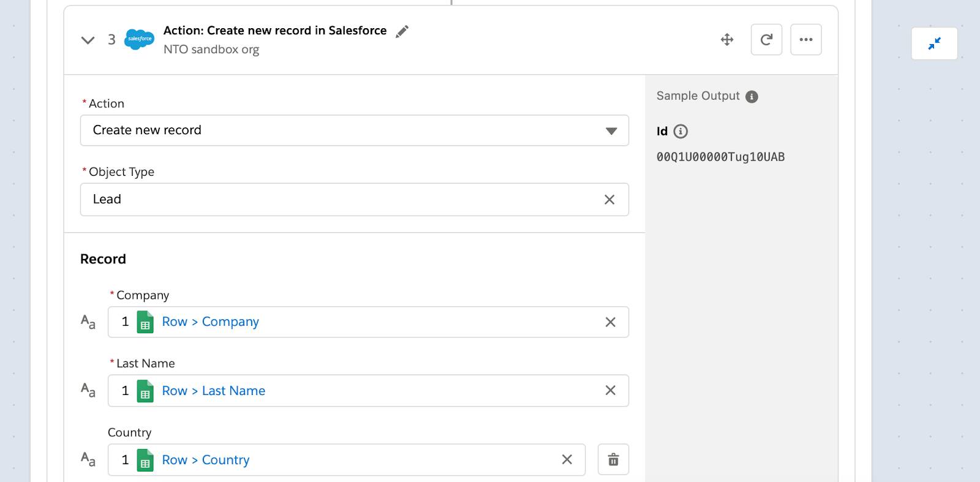Refresh the step with the reload button
Image resolution: width=980 pixels, height=482 pixels.
point(766,40)
